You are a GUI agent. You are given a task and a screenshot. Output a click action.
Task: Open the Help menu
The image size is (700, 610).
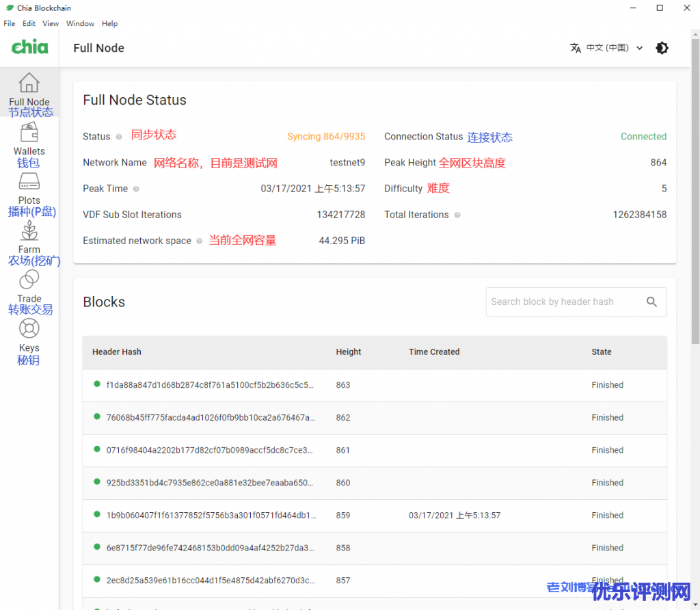point(109,23)
